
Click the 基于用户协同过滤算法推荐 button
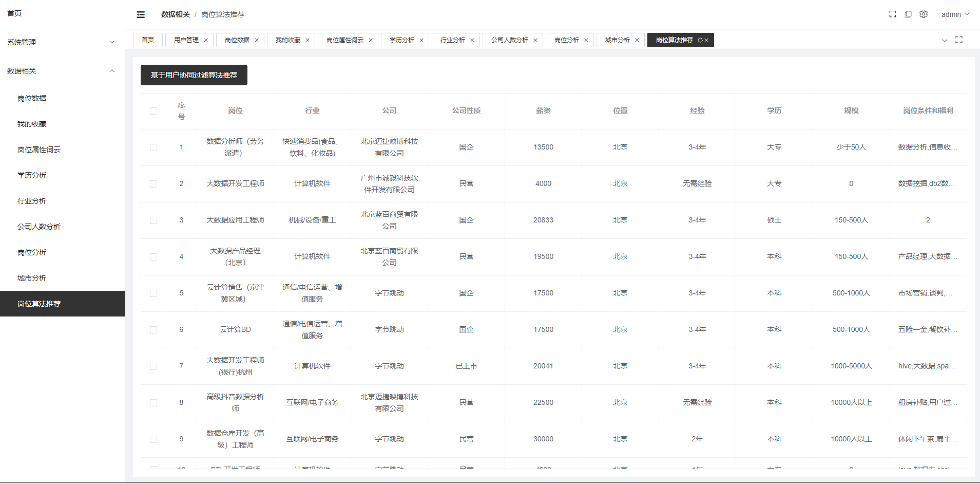point(194,75)
